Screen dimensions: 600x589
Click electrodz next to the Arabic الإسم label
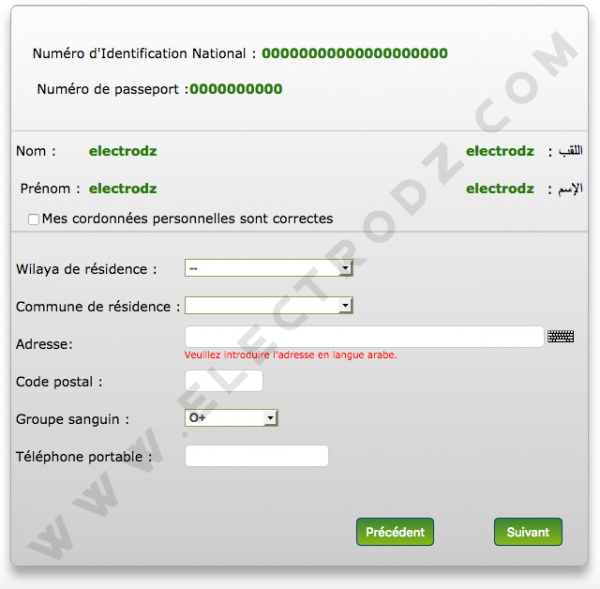click(500, 189)
